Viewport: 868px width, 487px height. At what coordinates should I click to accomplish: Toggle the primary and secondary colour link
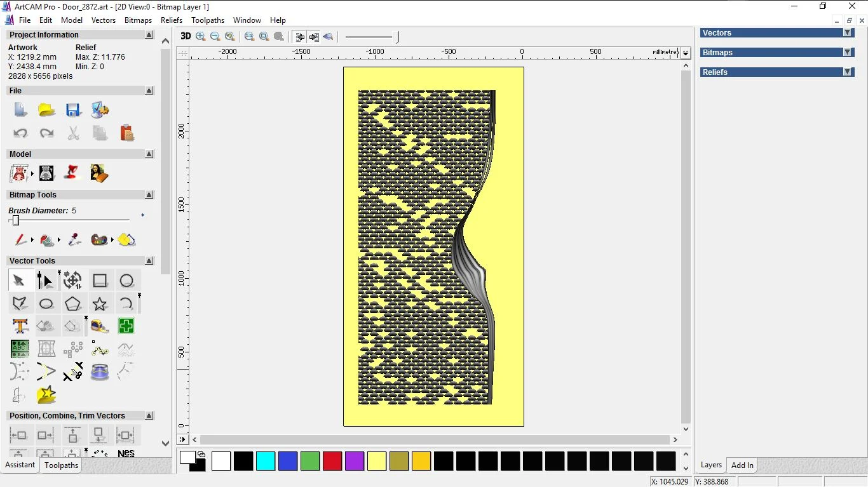point(201,454)
